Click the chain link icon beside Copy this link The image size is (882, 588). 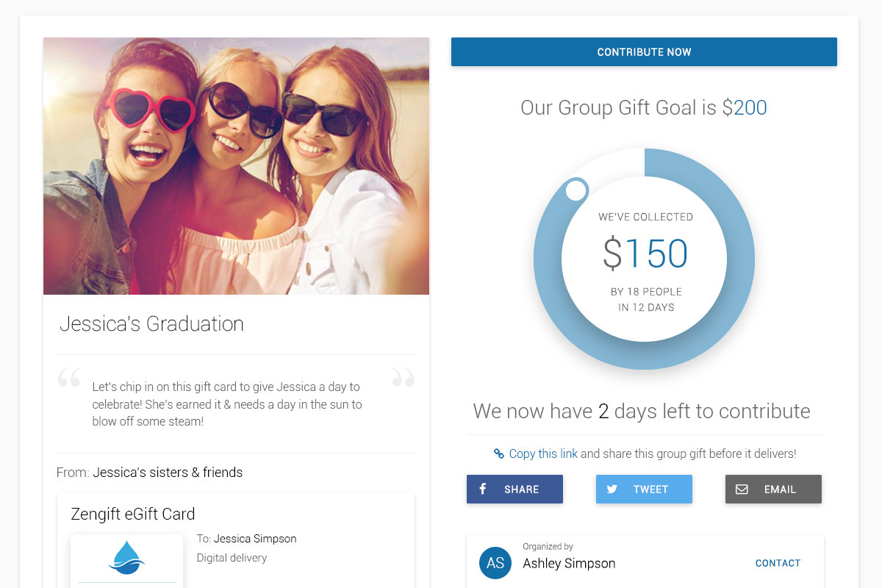(x=499, y=453)
